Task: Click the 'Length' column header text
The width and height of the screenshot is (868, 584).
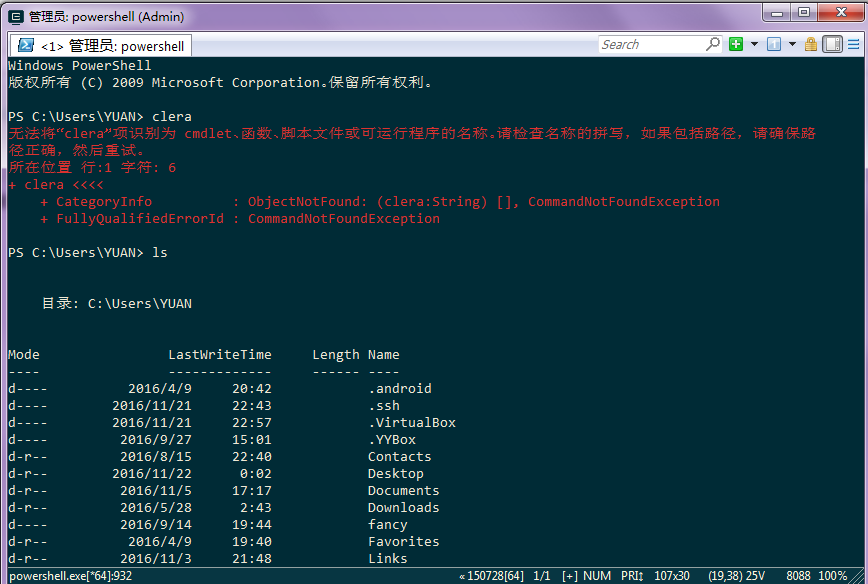Action: tap(335, 355)
